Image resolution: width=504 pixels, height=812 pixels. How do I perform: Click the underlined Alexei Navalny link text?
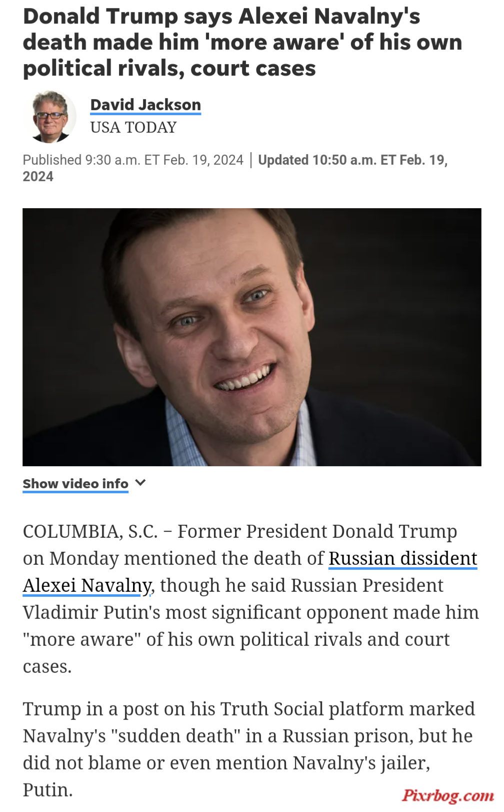(x=87, y=585)
